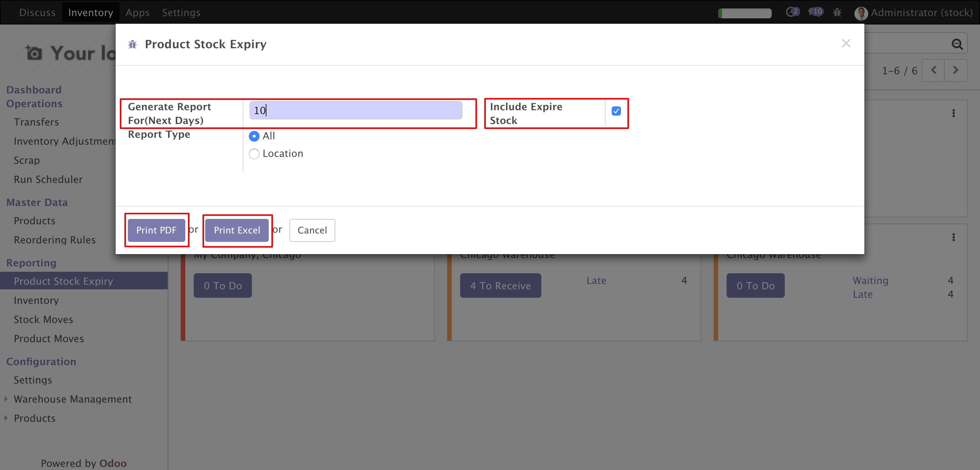Click the debug bug icon in dialog title
Viewport: 980px width, 470px height.
point(132,44)
